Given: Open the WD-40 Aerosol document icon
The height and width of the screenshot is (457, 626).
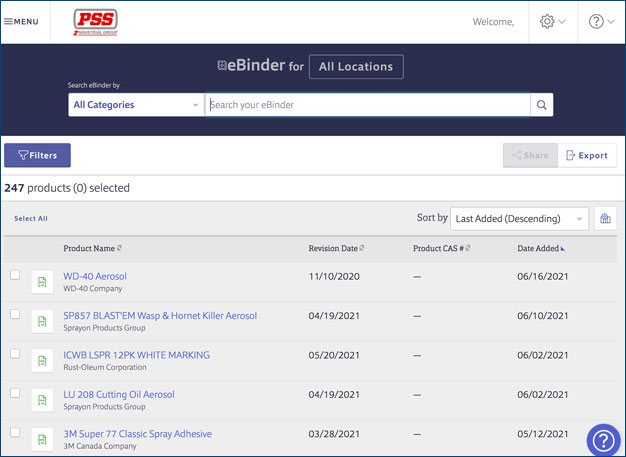Looking at the screenshot, I should pyautogui.click(x=42, y=282).
